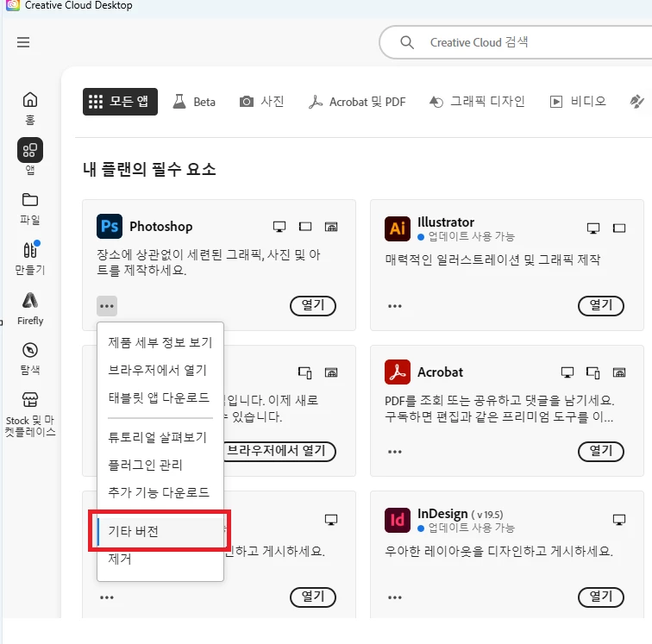Go to Home (홈) in sidebar
The width and height of the screenshot is (652, 644).
[30, 108]
